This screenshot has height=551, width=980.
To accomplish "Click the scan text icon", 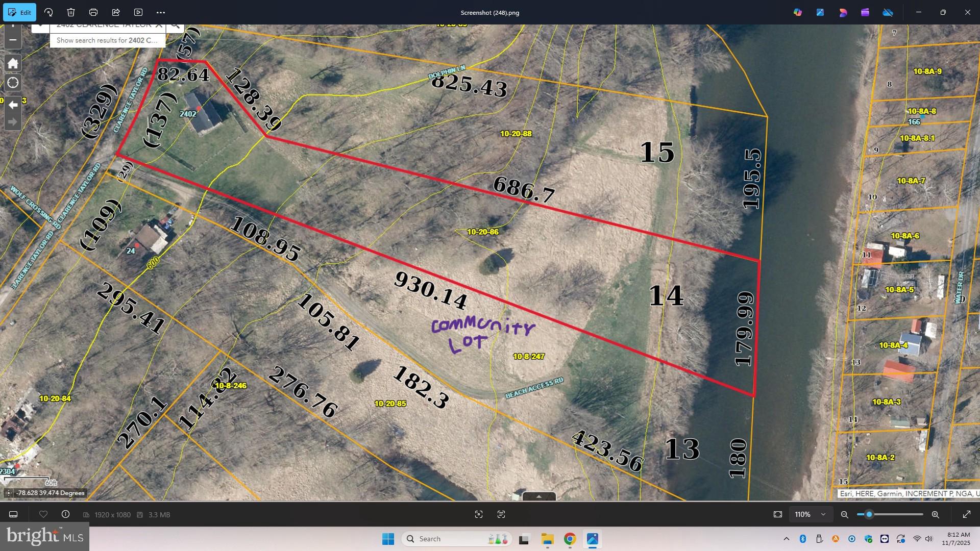I will point(501,514).
